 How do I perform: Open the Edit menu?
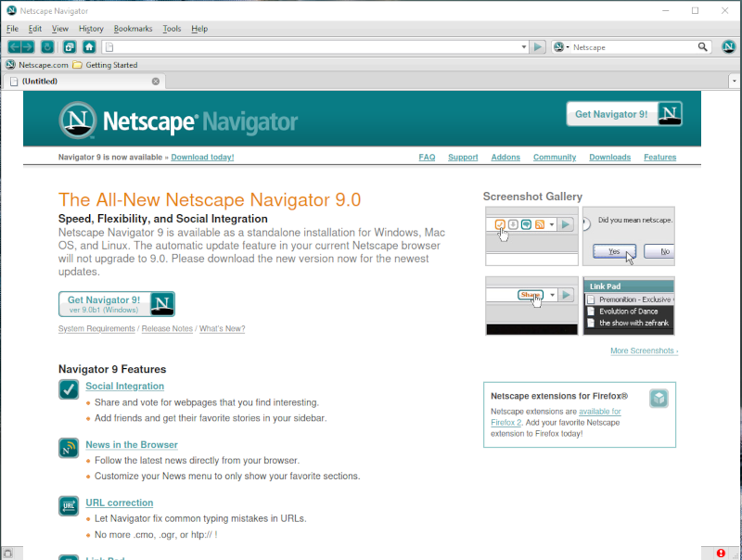pos(35,29)
